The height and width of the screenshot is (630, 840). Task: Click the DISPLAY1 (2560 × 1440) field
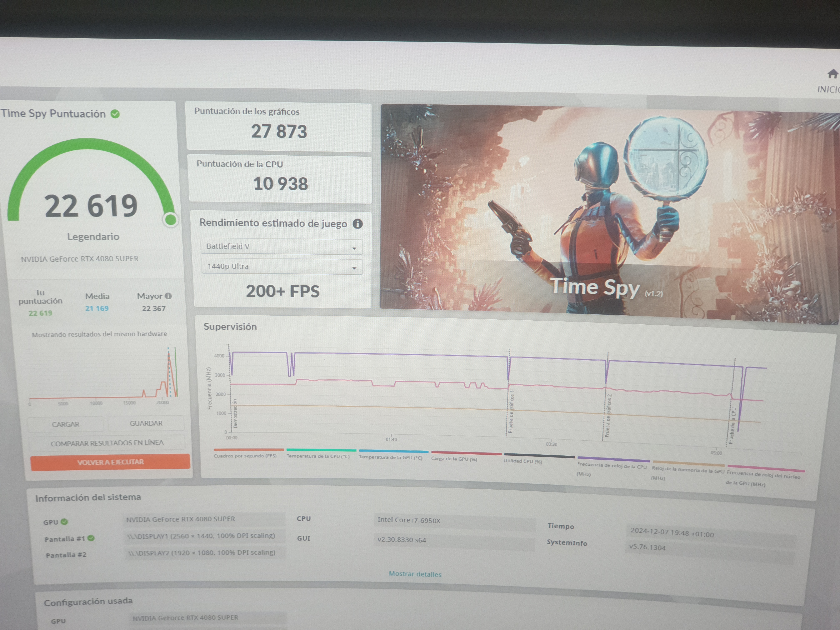pyautogui.click(x=205, y=536)
